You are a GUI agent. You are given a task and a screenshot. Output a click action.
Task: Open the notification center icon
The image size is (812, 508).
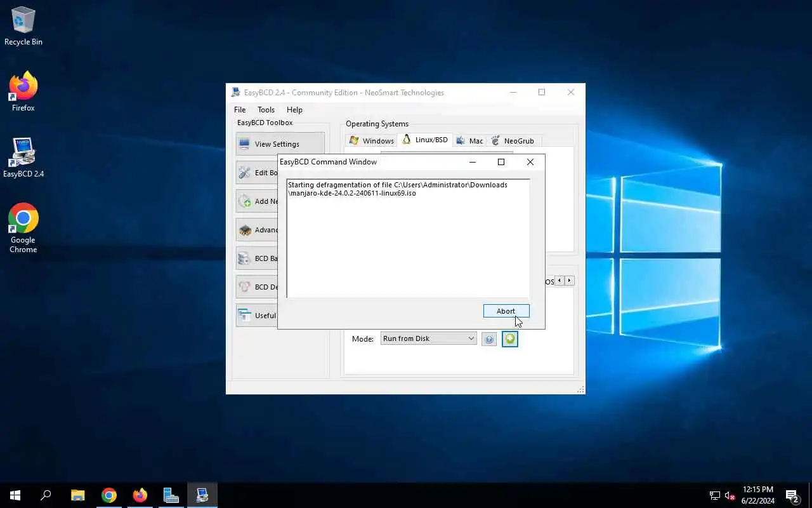click(x=792, y=495)
